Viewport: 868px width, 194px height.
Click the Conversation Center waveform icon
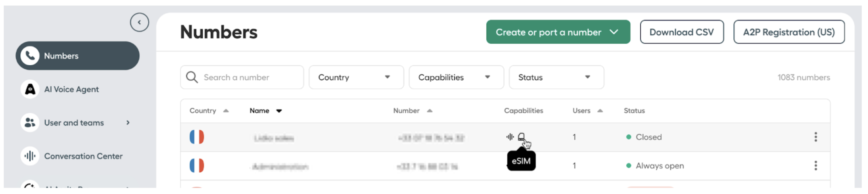[30, 156]
